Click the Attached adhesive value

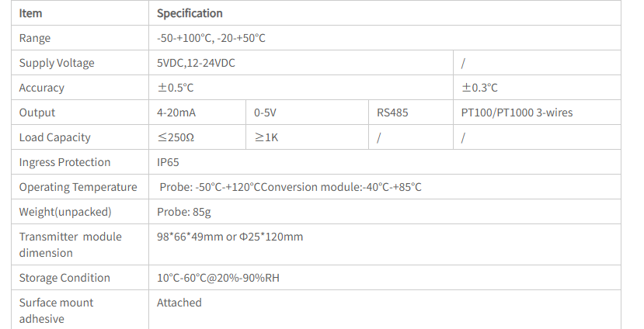179,303
